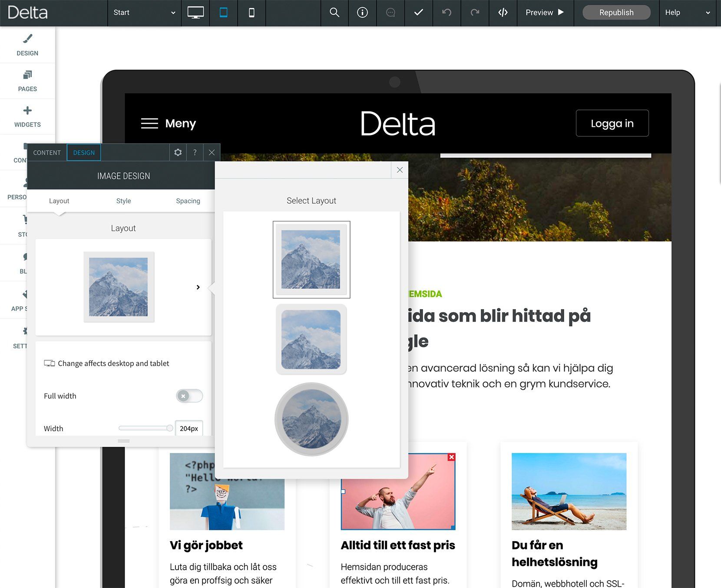Toggle the Full width switch
The height and width of the screenshot is (588, 721).
pos(189,396)
